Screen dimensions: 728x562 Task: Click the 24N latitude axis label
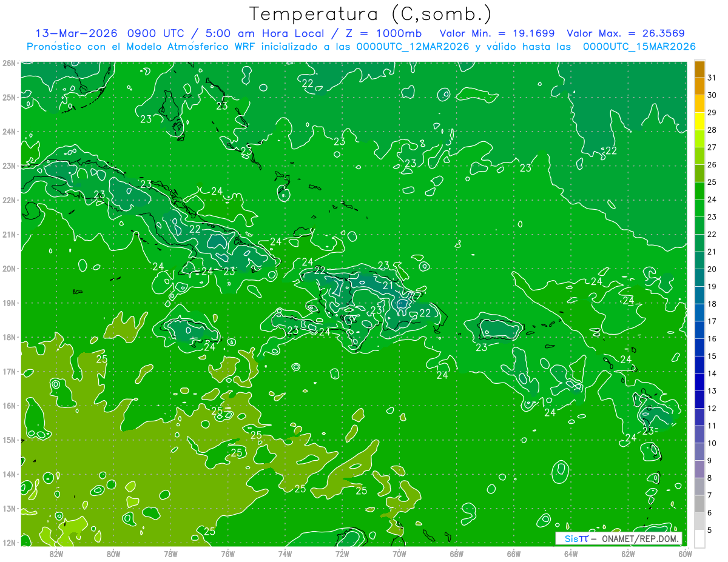[8, 132]
